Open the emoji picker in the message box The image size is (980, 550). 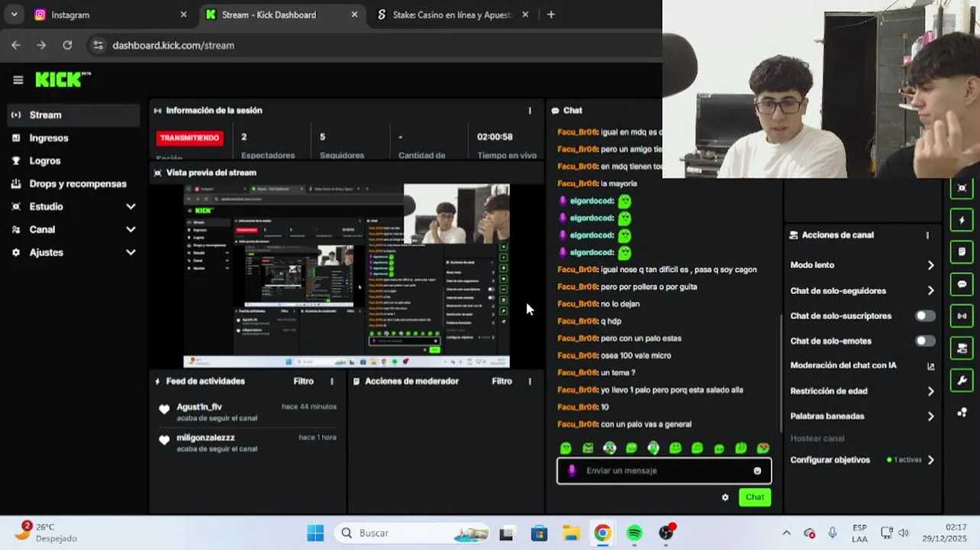click(x=757, y=471)
